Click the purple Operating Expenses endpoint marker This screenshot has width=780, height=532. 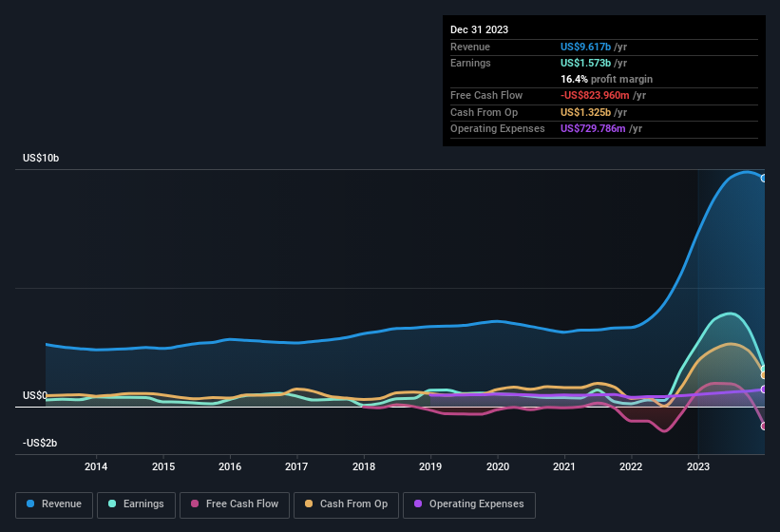(x=764, y=389)
